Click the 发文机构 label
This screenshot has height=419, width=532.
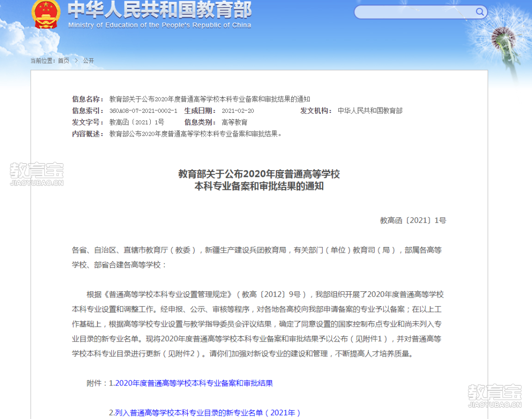(316, 111)
